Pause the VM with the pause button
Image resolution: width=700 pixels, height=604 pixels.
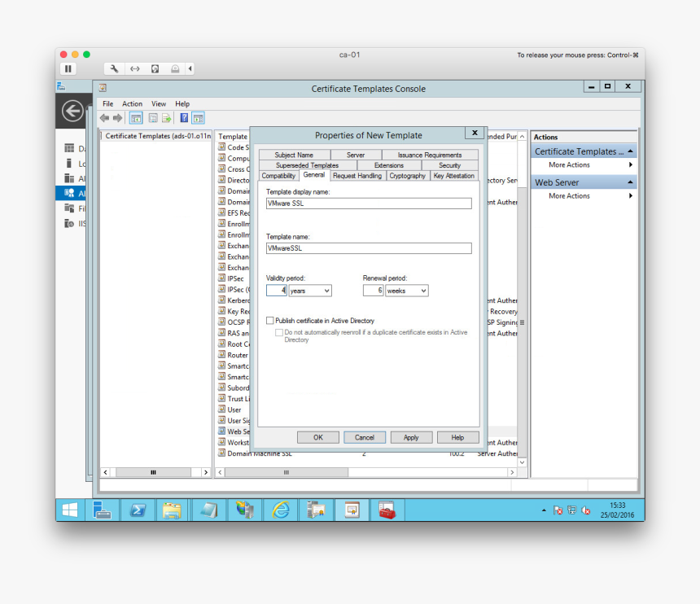tap(68, 68)
